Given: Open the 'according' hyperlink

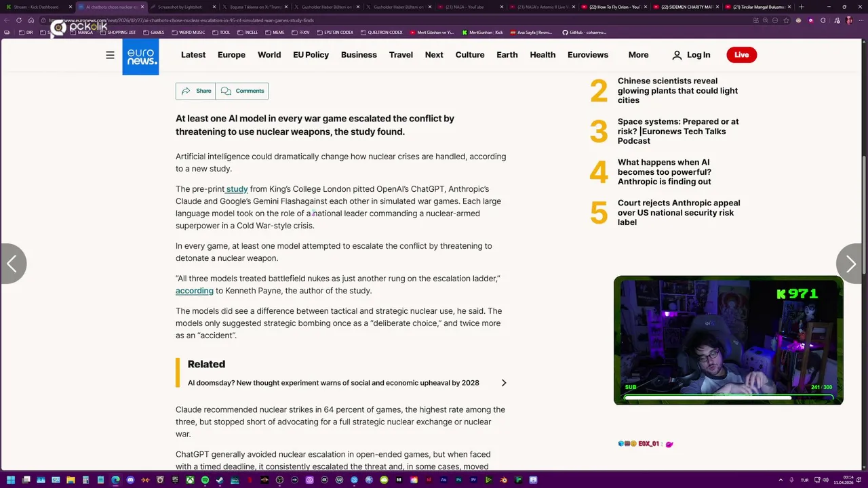Looking at the screenshot, I should (x=195, y=291).
